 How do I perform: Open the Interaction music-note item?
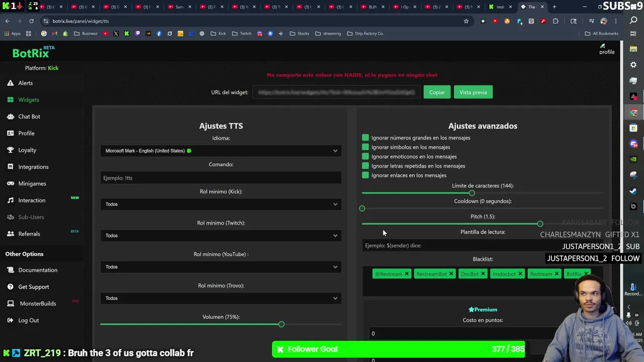click(x=26, y=200)
